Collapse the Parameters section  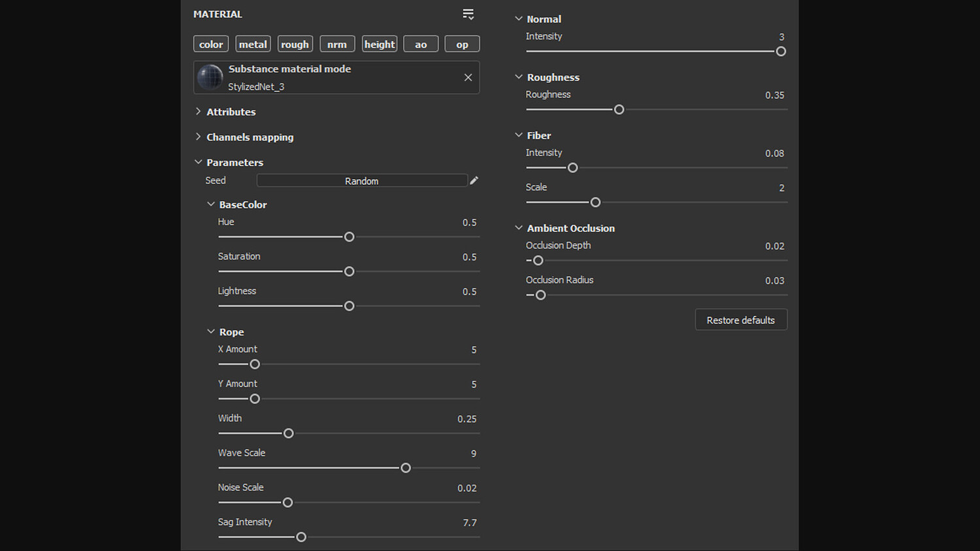pos(198,162)
